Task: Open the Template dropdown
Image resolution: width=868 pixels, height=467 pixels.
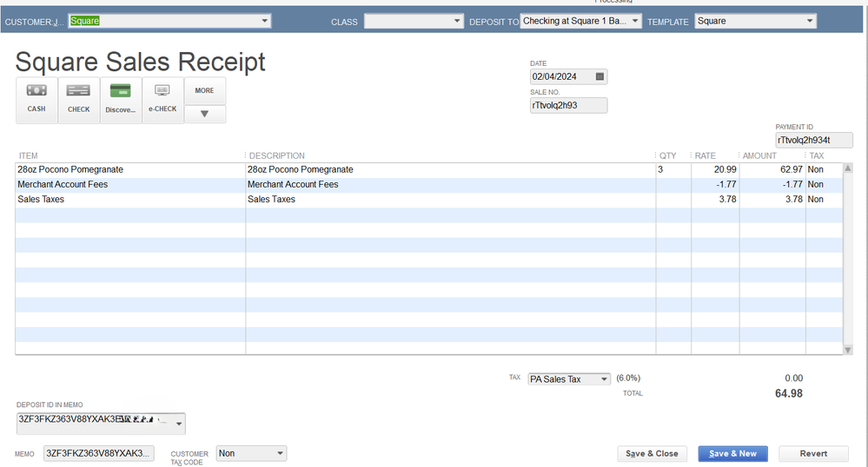Action: coord(810,21)
